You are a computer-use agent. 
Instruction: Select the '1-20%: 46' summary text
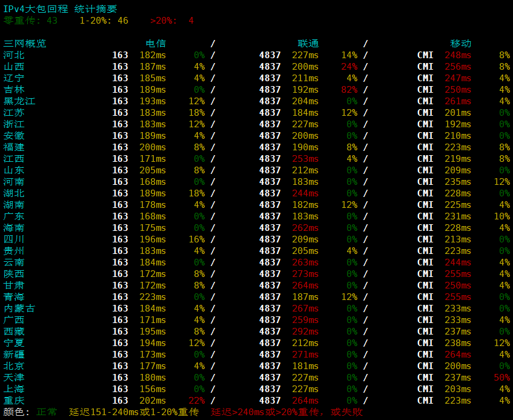point(104,20)
